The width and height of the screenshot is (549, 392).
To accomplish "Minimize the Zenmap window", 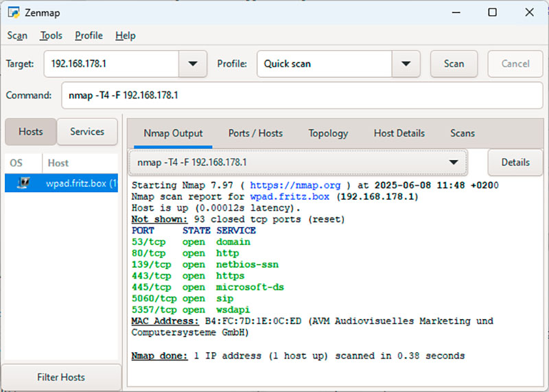I will coord(456,12).
